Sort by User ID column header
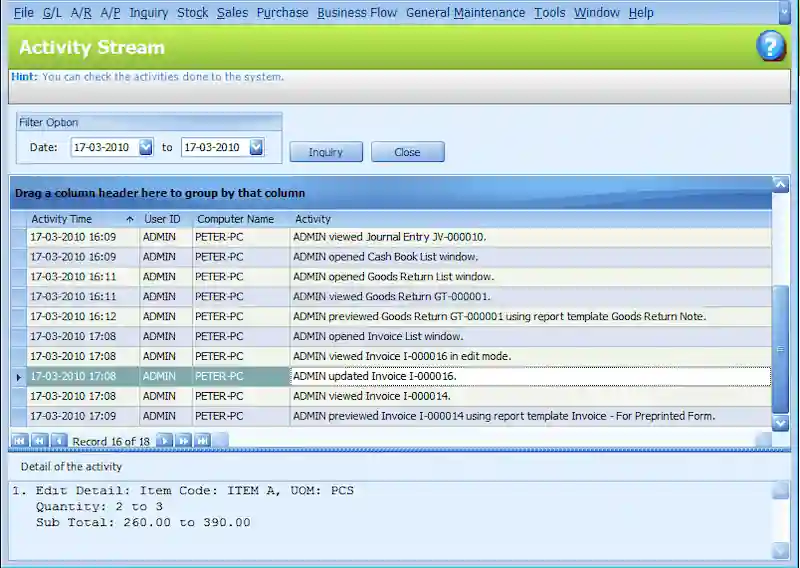Viewport: 800px width, 568px height. point(166,219)
